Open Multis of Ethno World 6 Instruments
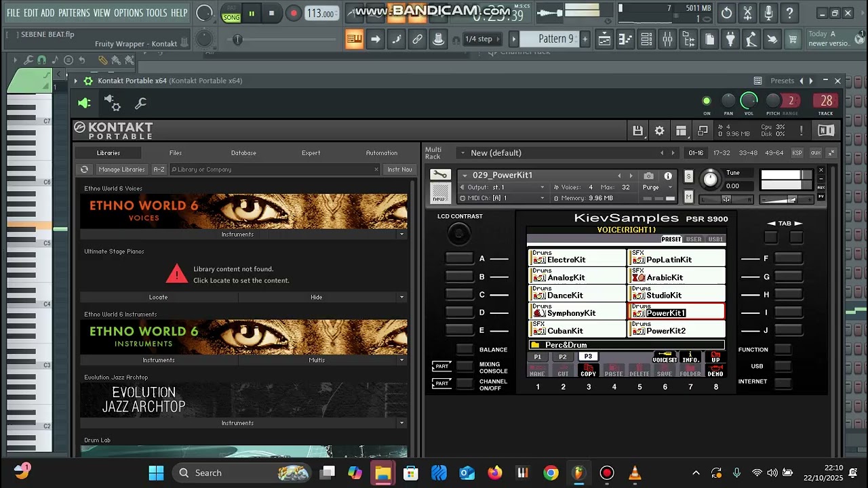Image resolution: width=868 pixels, height=488 pixels. point(317,360)
